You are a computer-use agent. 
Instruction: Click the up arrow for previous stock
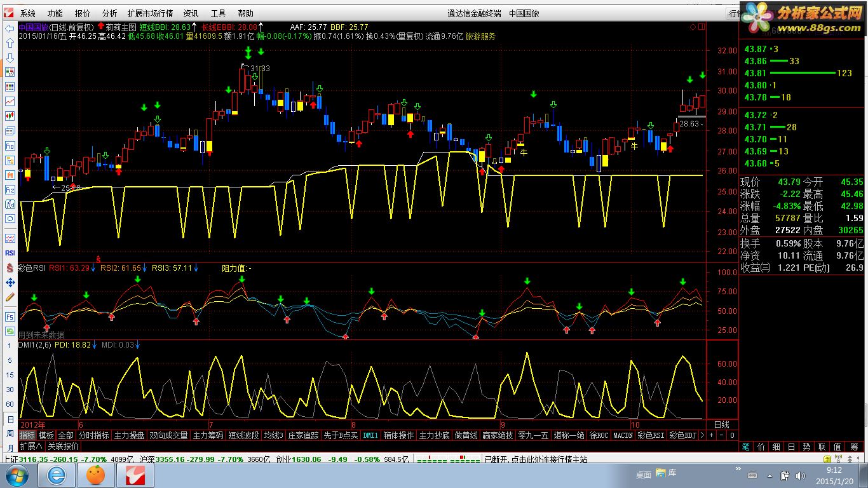pos(10,43)
